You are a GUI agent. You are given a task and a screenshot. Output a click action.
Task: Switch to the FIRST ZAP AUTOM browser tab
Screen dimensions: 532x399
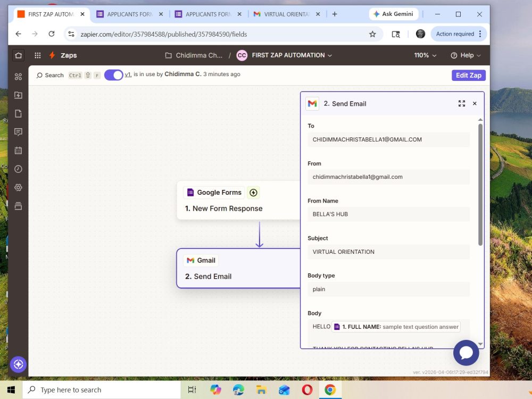(50, 14)
